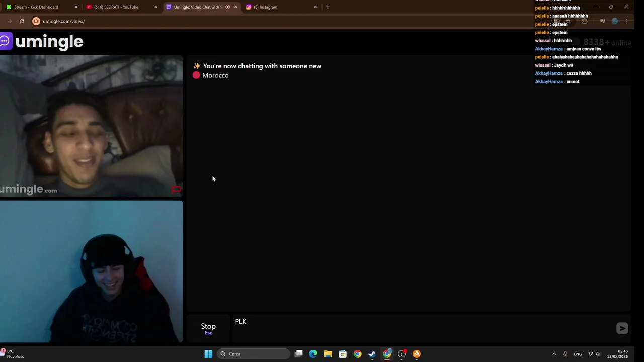Send the chat message with arrow button
This screenshot has width=644, height=362.
(622, 328)
